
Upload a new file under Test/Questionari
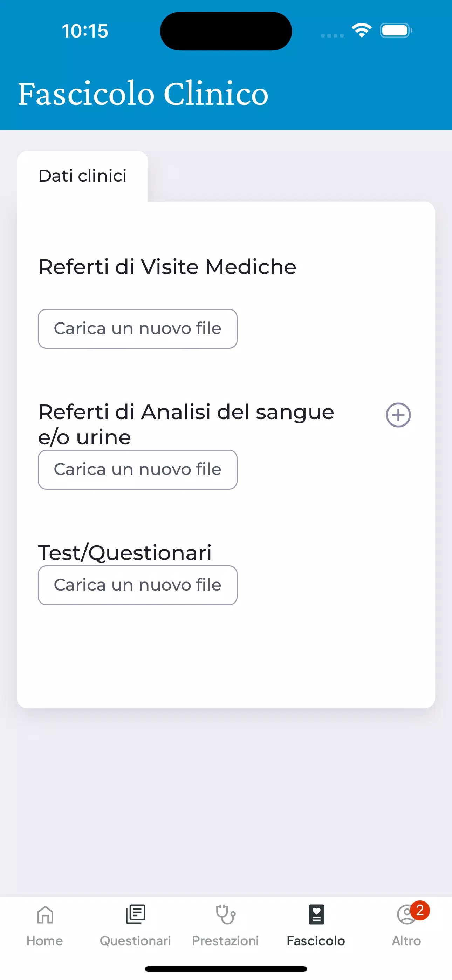138,585
